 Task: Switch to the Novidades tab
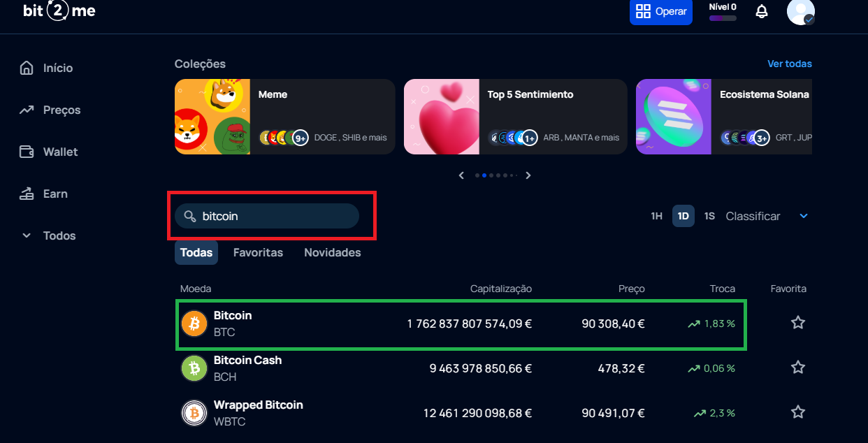[333, 252]
